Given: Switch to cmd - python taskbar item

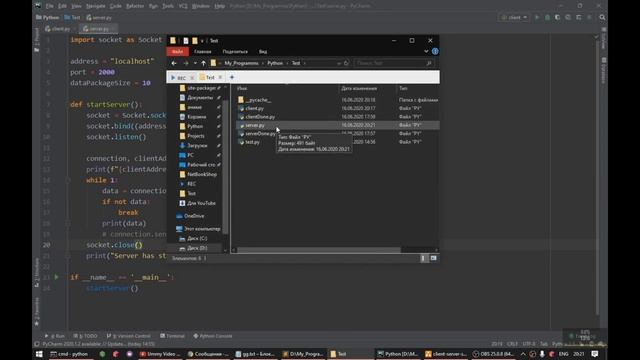Looking at the screenshot, I should click(x=69, y=354).
